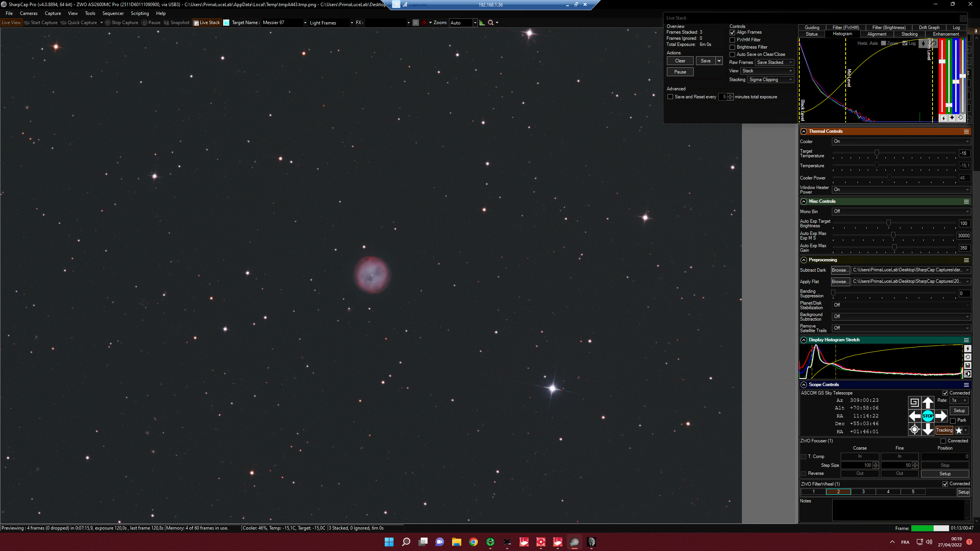Click the left arrow to slew the scope
This screenshot has height=551, width=980.
tap(915, 416)
